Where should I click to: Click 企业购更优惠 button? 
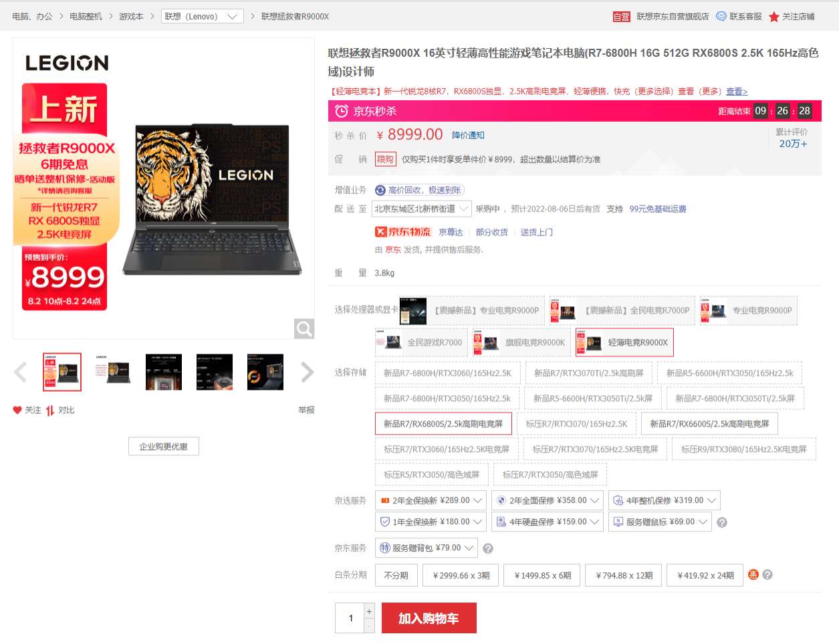pyautogui.click(x=164, y=446)
